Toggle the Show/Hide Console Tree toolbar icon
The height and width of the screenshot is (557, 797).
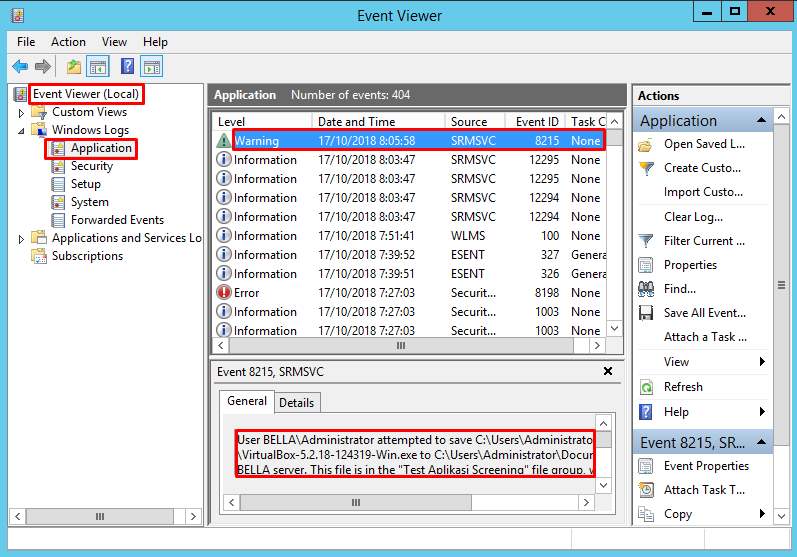coord(98,67)
